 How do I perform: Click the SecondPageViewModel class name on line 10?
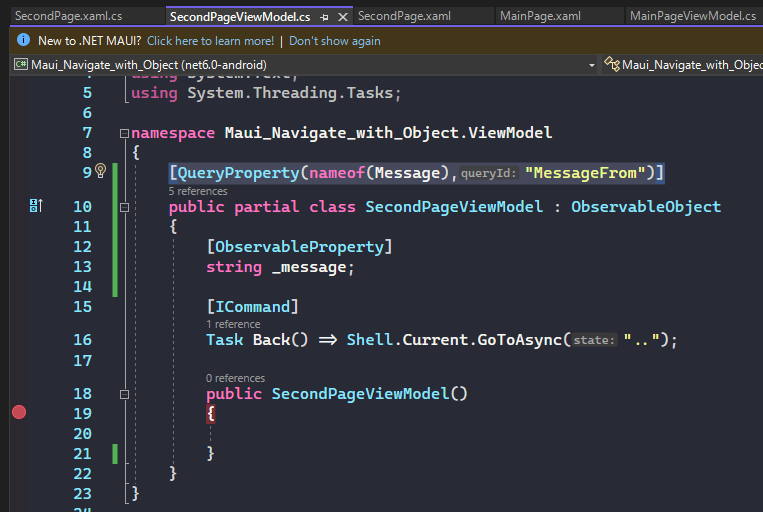(x=454, y=206)
